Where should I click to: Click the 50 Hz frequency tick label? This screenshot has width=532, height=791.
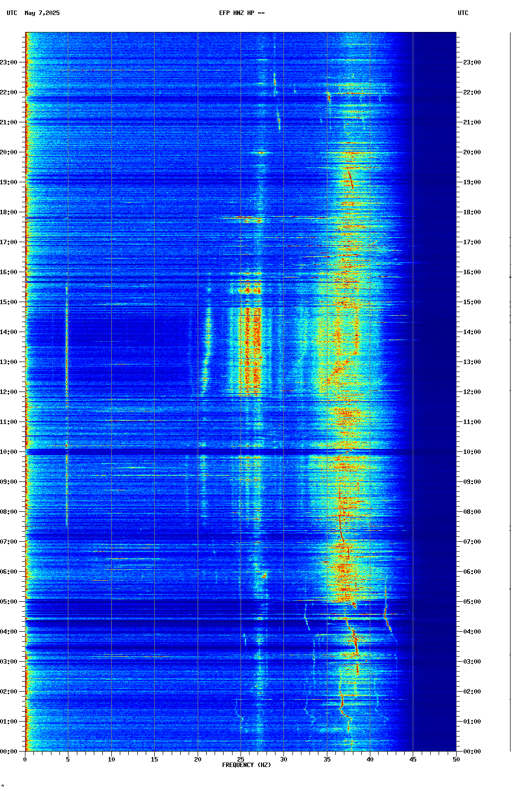[456, 760]
